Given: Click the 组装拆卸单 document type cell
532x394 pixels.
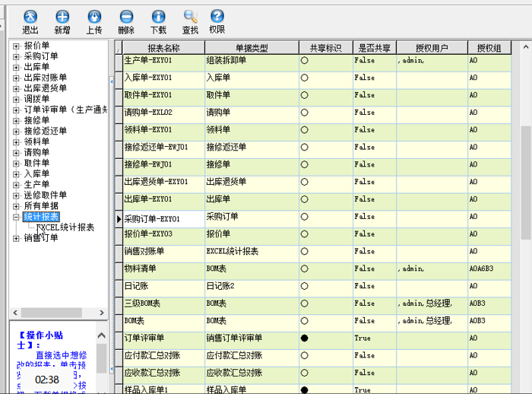Looking at the screenshot, I should click(x=252, y=63).
